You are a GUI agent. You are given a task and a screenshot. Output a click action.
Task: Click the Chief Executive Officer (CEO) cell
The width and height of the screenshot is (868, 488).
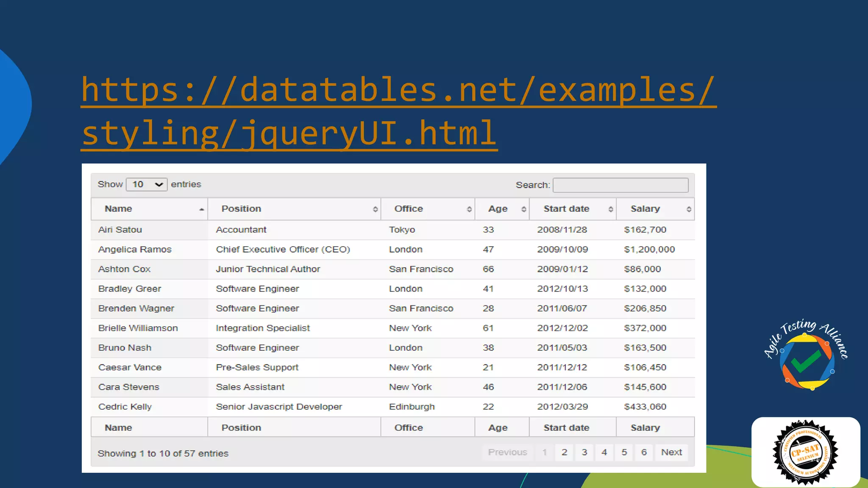click(295, 250)
